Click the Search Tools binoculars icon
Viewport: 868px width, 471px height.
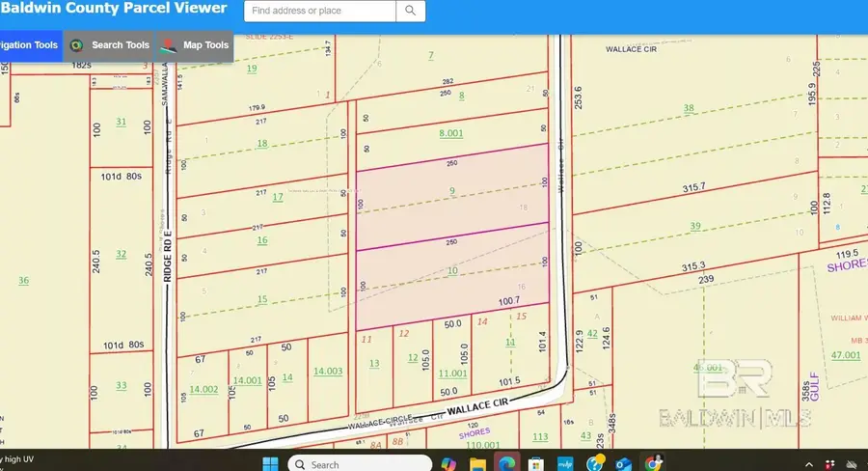(x=77, y=45)
